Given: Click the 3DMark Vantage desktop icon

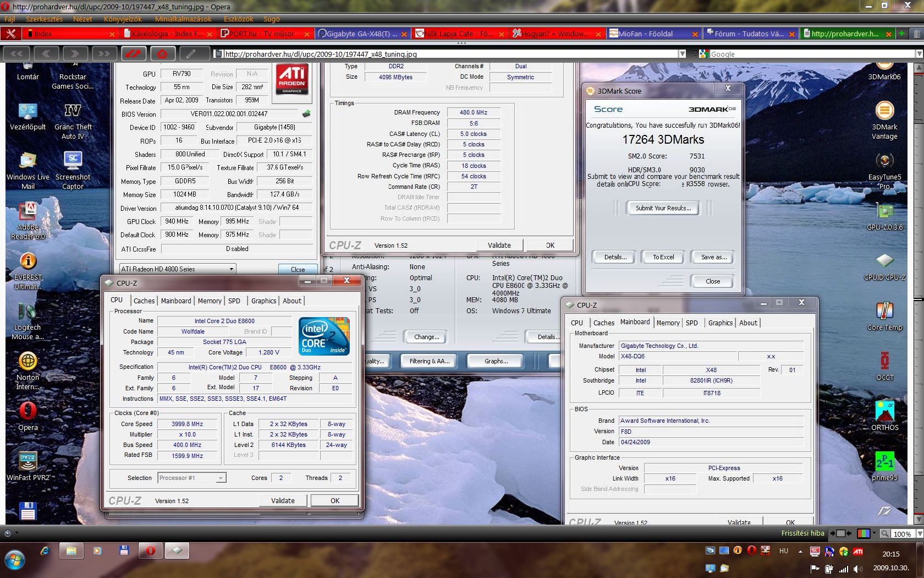Looking at the screenshot, I should [x=884, y=121].
